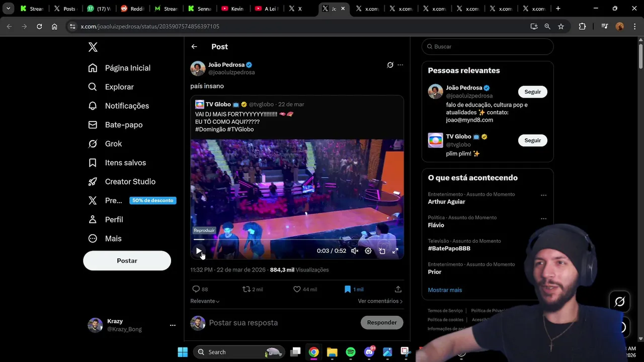Share the post
Image resolution: width=644 pixels, height=362 pixels.
pyautogui.click(x=398, y=289)
